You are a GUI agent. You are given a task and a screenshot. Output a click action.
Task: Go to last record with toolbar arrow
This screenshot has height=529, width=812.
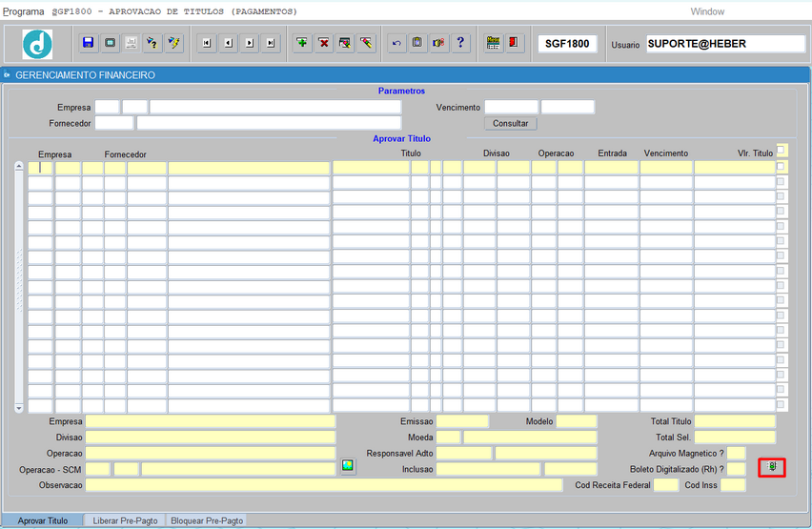(271, 44)
